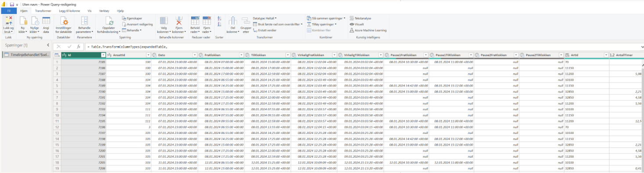644x173 pixels.
Task: Click AntallTimer cell 12,5
Action: pyautogui.click(x=625, y=121)
